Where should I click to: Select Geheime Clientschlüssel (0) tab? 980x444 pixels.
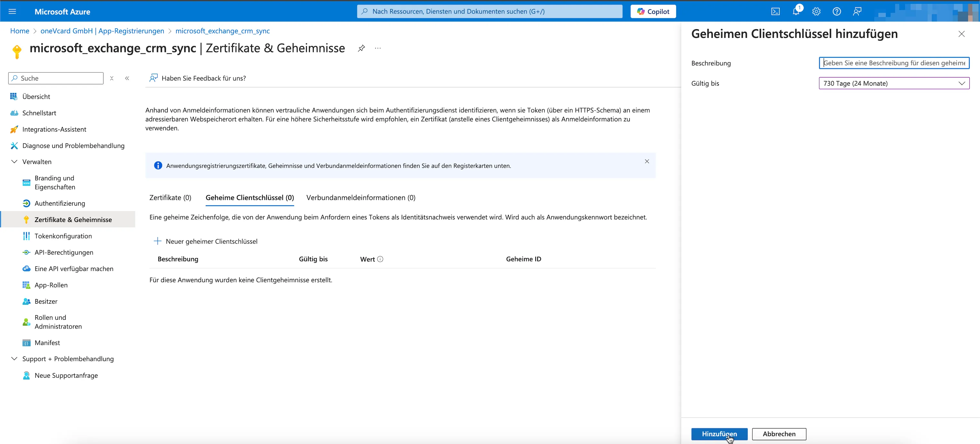pyautogui.click(x=250, y=198)
